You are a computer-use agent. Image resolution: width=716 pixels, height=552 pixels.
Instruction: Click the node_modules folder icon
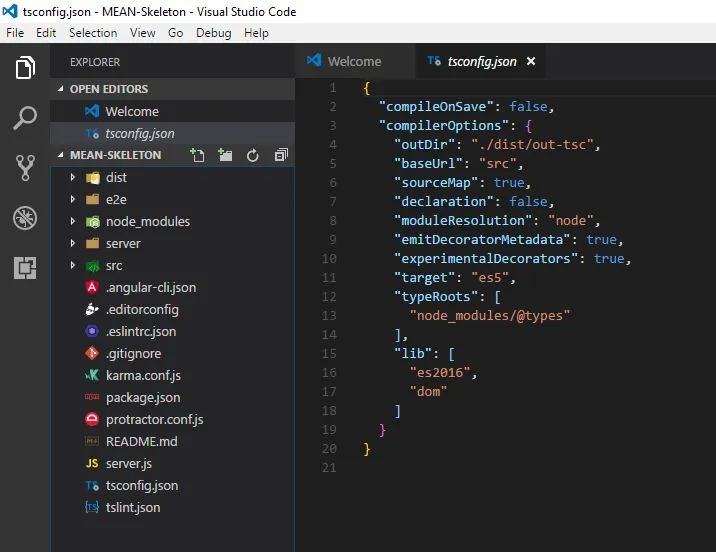(93, 221)
